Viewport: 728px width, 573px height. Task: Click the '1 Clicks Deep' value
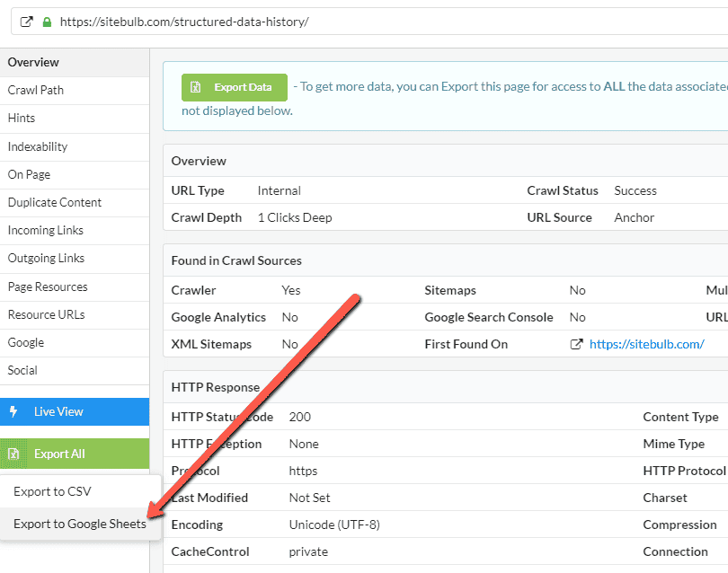click(x=295, y=217)
